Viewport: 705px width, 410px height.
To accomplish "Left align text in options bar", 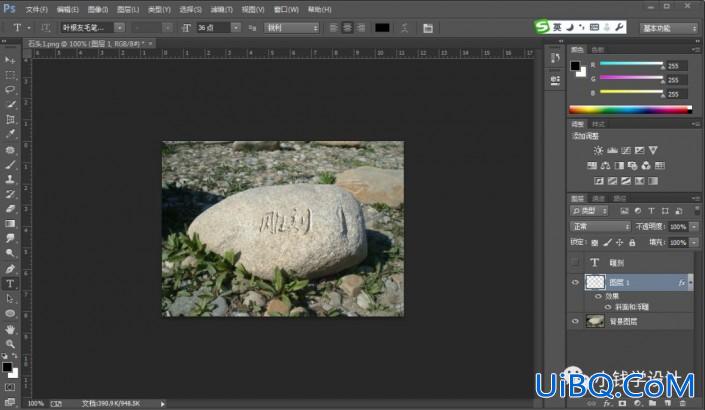I will [334, 28].
